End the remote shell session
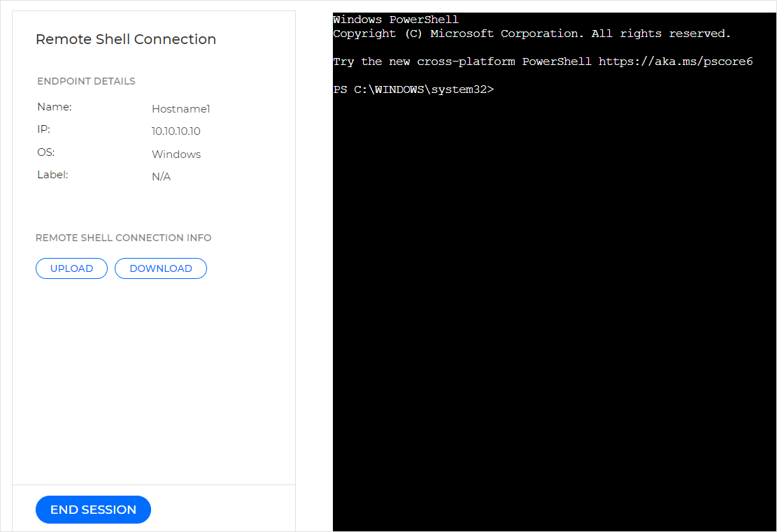 point(93,510)
